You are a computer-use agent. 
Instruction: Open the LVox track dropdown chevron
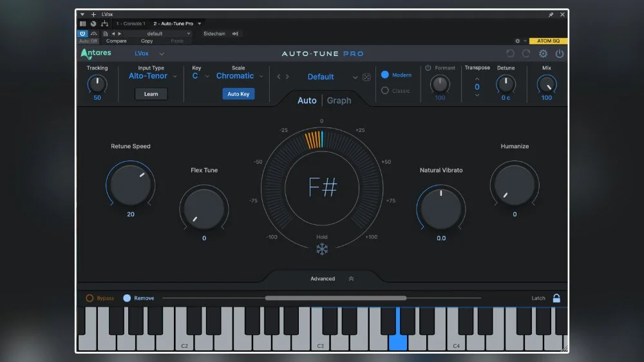[162, 54]
